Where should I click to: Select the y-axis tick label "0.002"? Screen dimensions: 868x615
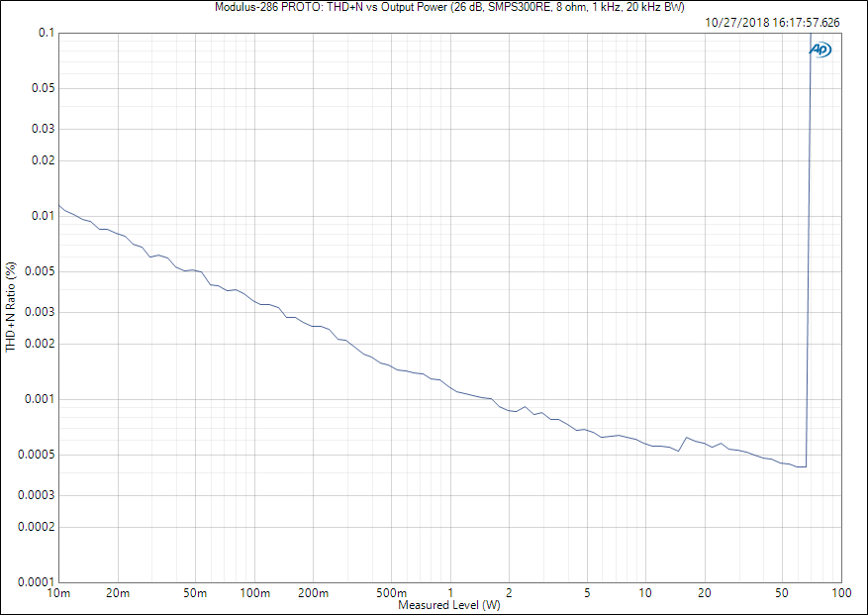(x=41, y=344)
